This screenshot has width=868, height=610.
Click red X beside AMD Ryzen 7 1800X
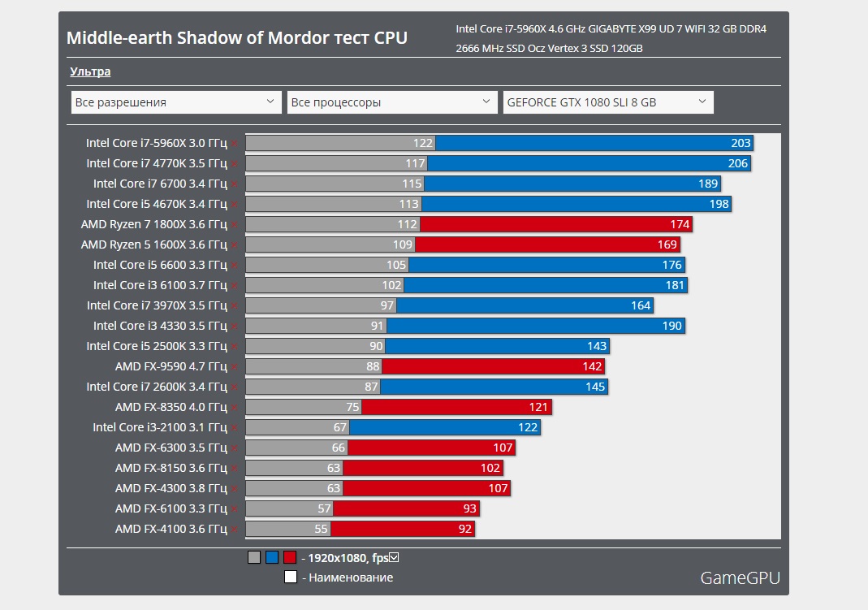click(235, 225)
